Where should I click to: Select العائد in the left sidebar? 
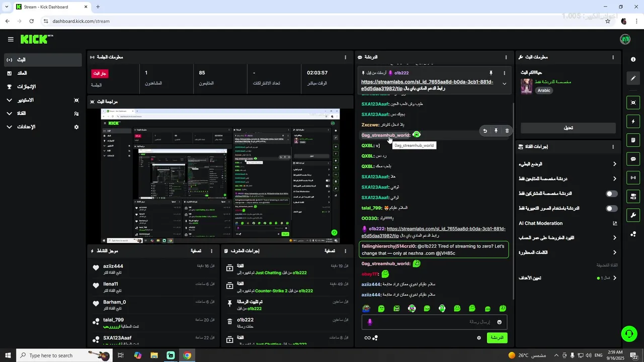coord(42,73)
